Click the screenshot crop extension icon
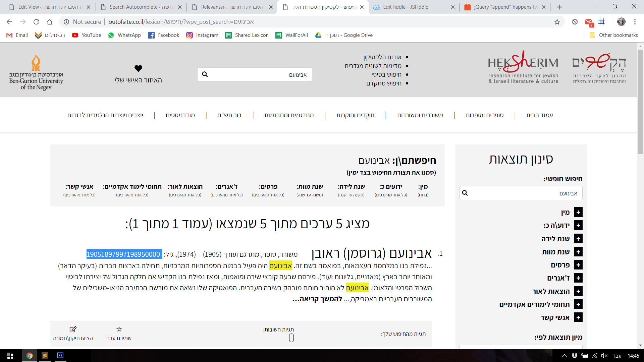The image size is (644, 362). pyautogui.click(x=602, y=22)
